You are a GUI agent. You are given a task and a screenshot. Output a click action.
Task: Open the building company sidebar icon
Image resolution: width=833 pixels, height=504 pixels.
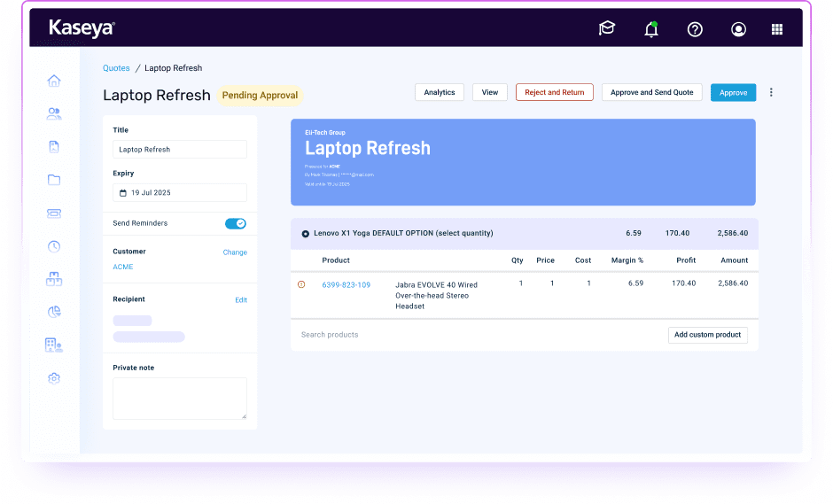point(54,345)
